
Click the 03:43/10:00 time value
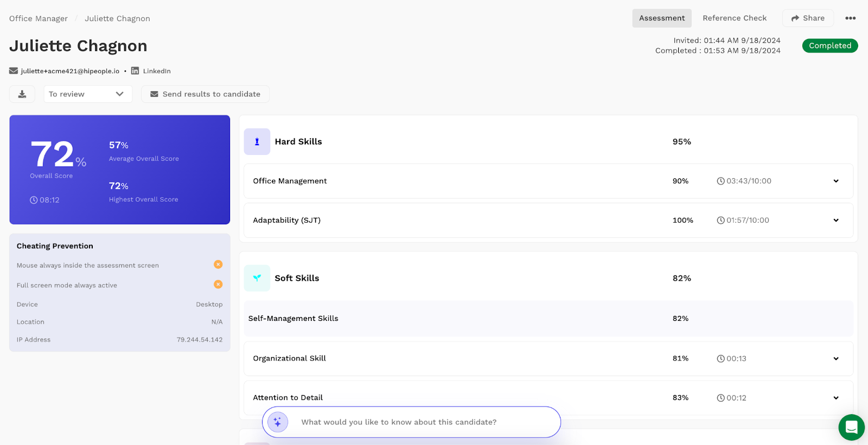click(x=749, y=181)
